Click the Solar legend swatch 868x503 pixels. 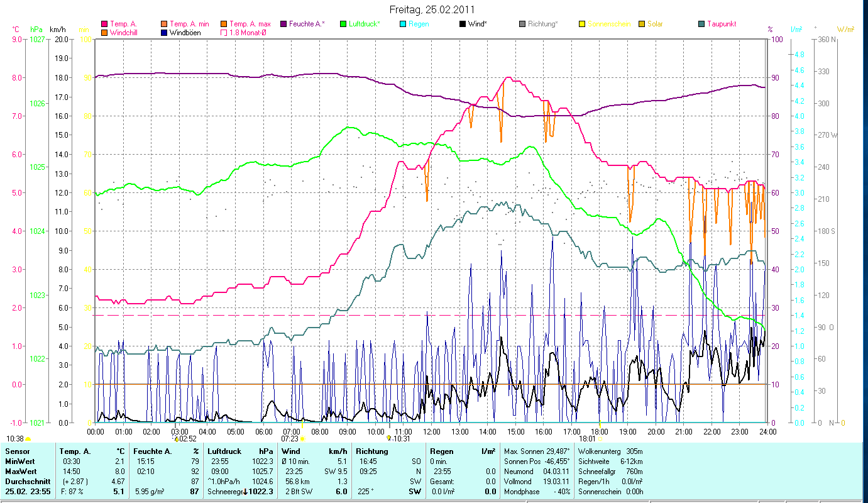[642, 24]
